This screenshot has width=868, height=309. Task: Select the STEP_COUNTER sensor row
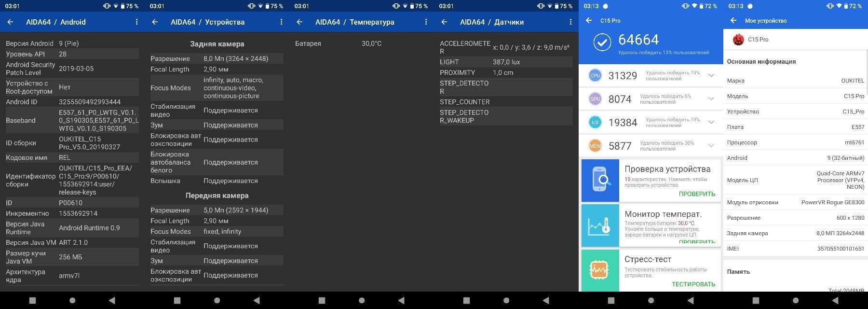pyautogui.click(x=506, y=102)
